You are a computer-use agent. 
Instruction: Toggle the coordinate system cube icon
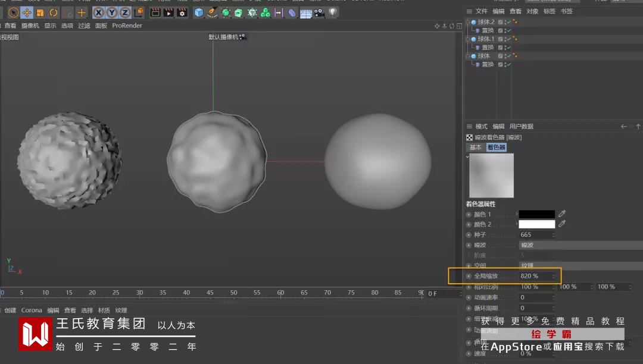tap(139, 12)
